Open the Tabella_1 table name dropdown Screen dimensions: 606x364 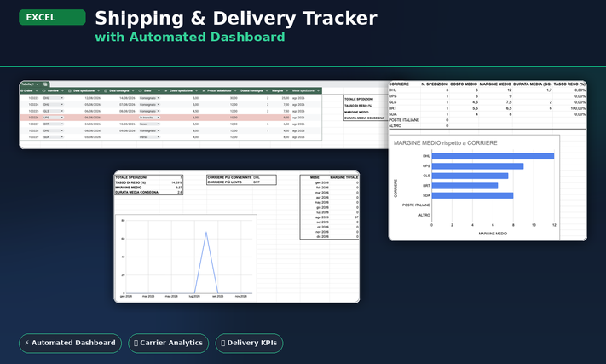(38, 84)
